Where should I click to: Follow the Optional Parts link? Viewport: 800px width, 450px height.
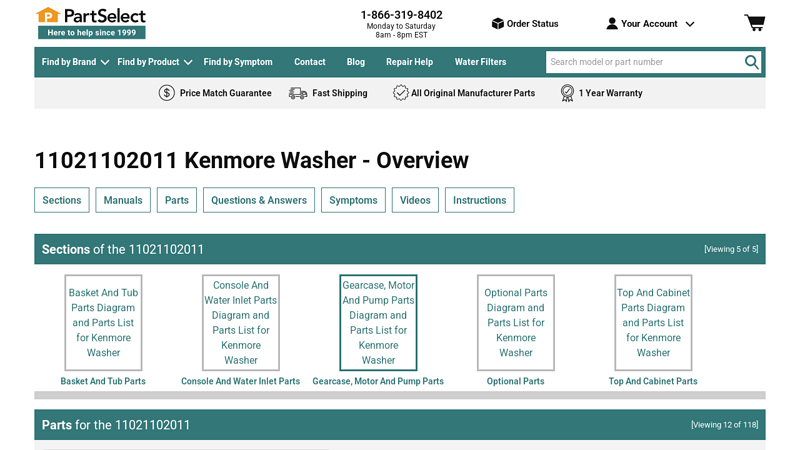point(515,381)
